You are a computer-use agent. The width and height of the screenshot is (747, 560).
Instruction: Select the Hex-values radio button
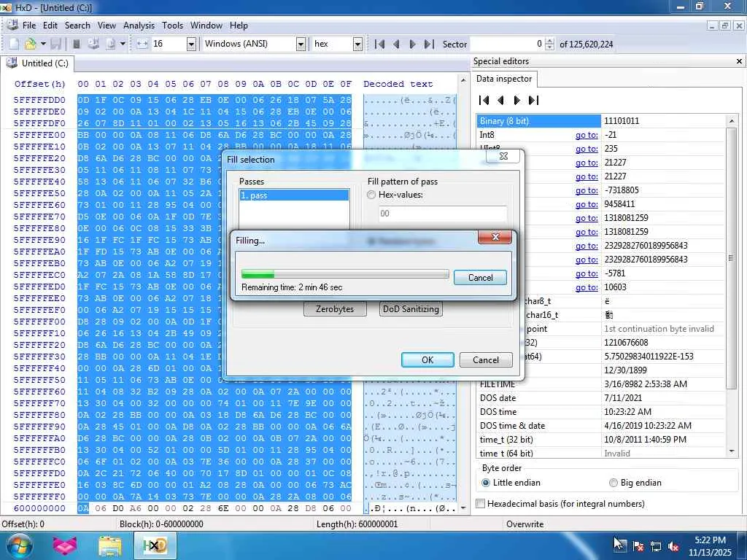[x=371, y=195]
